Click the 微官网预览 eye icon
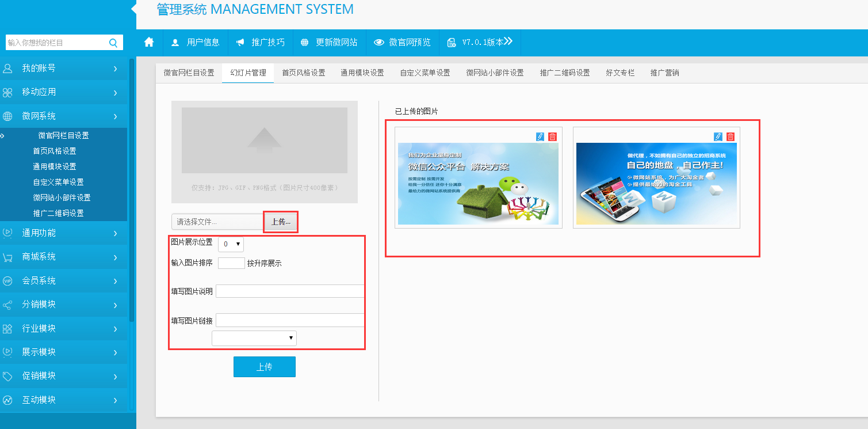868x429 pixels. [379, 42]
